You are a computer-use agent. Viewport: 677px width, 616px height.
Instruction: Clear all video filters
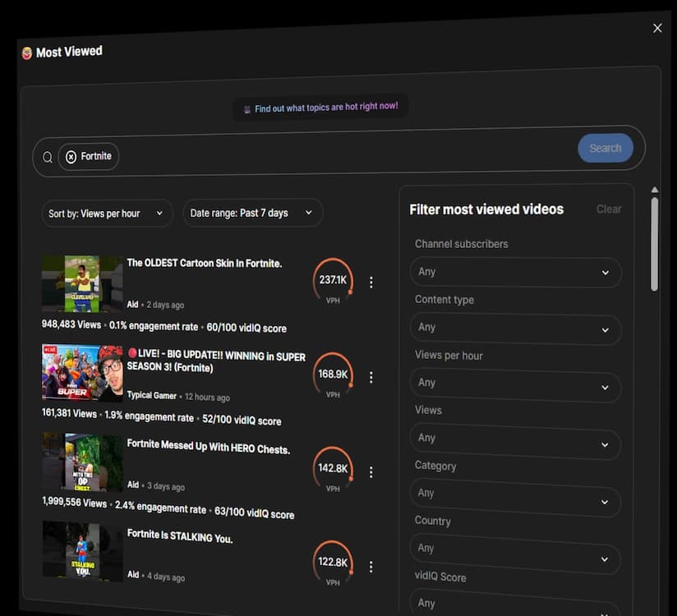tap(608, 209)
